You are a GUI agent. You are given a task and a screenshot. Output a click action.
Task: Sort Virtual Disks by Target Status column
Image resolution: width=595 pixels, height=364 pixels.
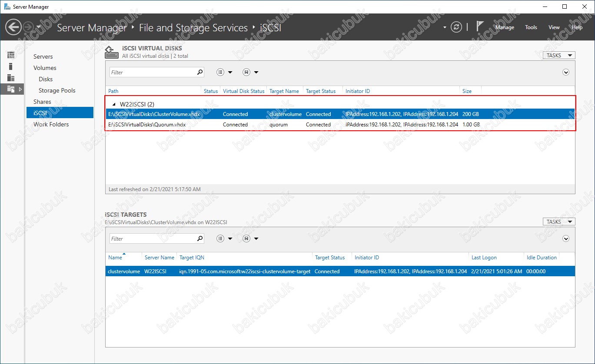(321, 91)
